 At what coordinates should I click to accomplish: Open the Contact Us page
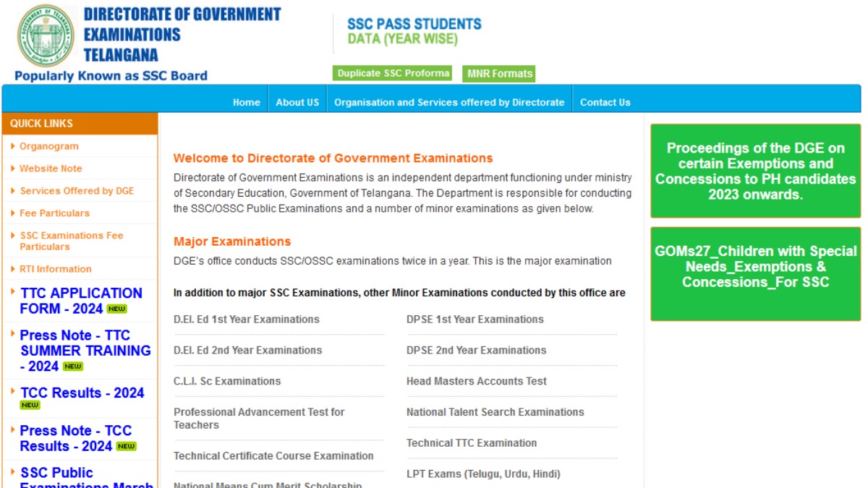tap(605, 102)
